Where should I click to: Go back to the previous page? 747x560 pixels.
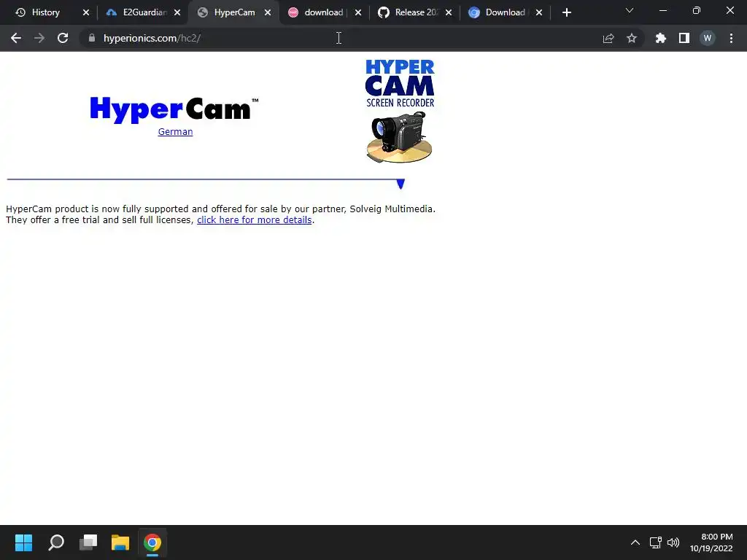pyautogui.click(x=16, y=38)
